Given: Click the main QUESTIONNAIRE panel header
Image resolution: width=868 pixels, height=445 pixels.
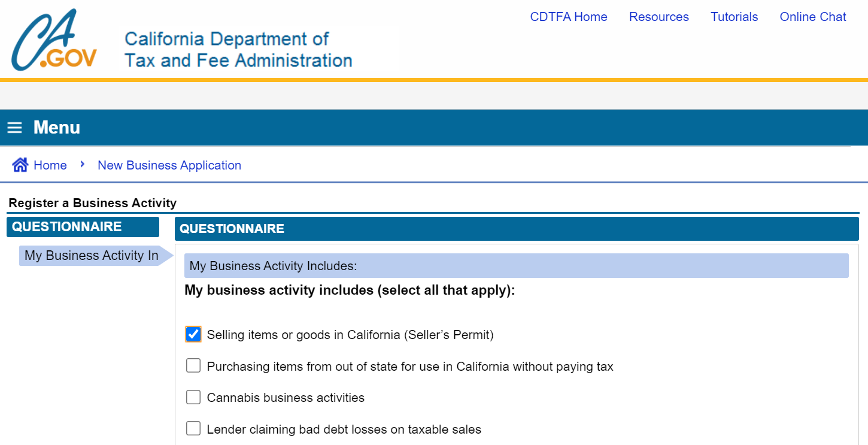Looking at the screenshot, I should (517, 229).
